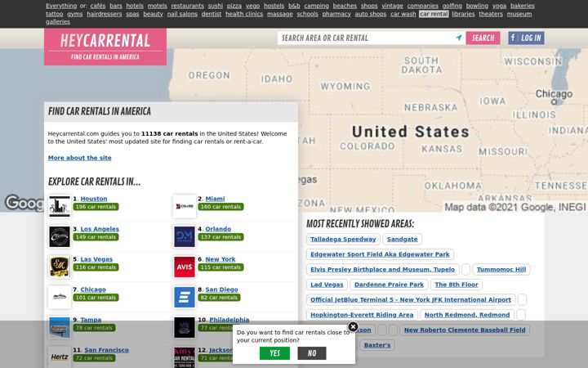
Task: Open the Las Vegas SM logo thumbnail
Action: coord(60,267)
